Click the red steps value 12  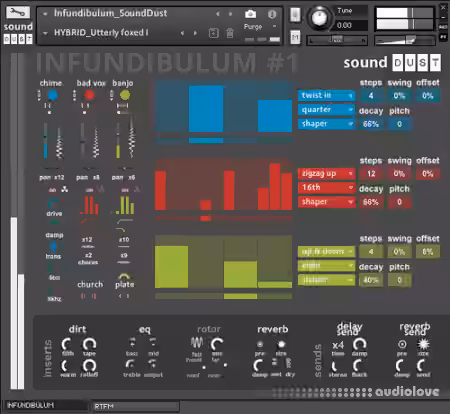[x=371, y=174]
